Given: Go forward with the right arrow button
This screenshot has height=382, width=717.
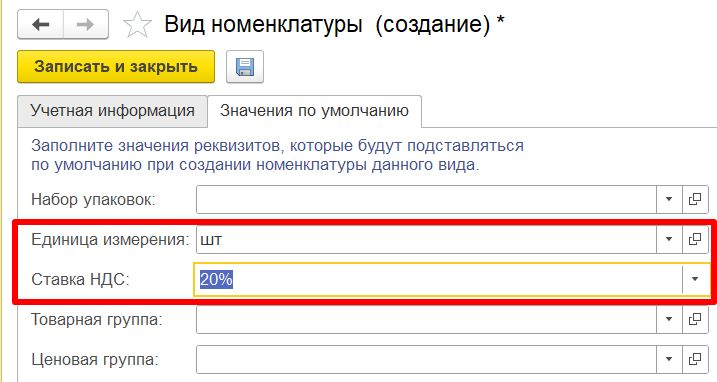Looking at the screenshot, I should click(x=86, y=24).
